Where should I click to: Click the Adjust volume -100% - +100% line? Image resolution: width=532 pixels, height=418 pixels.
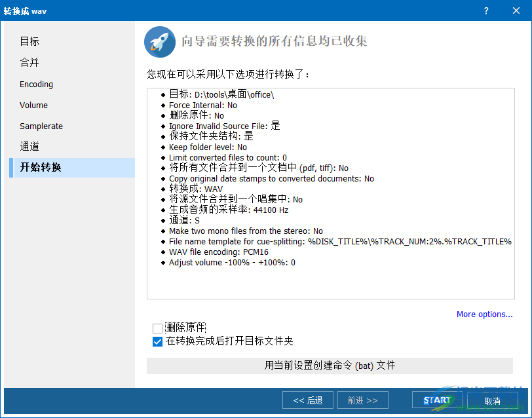[x=232, y=263]
